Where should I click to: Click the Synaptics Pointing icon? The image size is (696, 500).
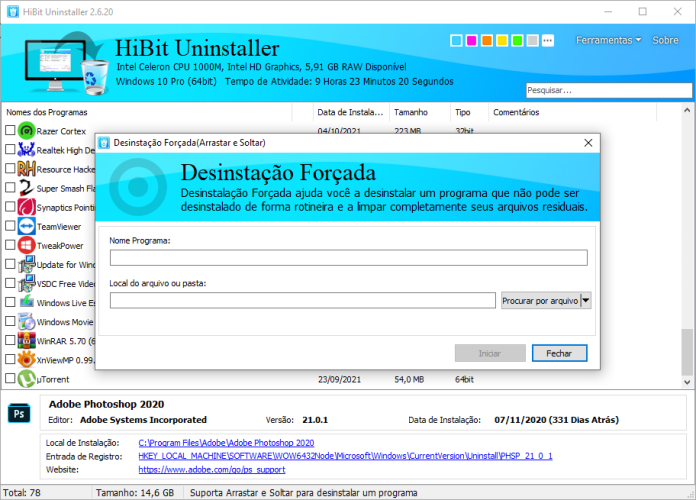click(x=27, y=207)
